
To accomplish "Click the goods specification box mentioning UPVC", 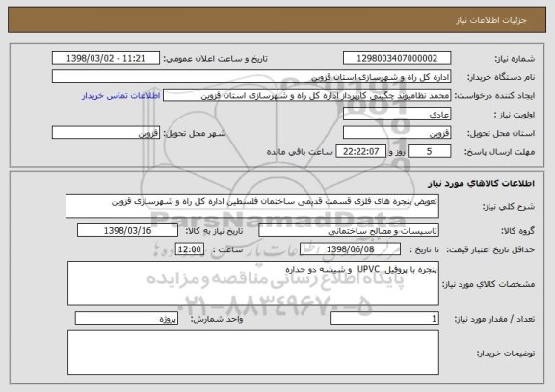I will pyautogui.click(x=253, y=284).
